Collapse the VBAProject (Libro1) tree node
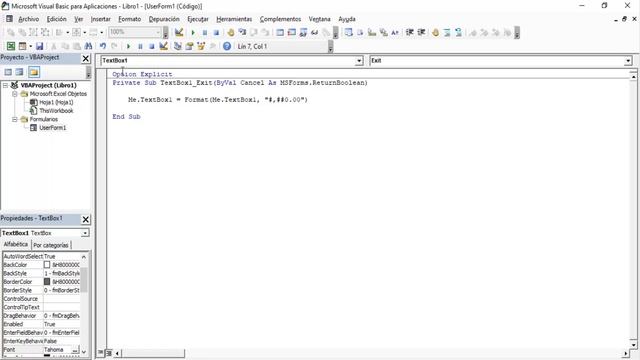The width and height of the screenshot is (640, 360). 6,85
